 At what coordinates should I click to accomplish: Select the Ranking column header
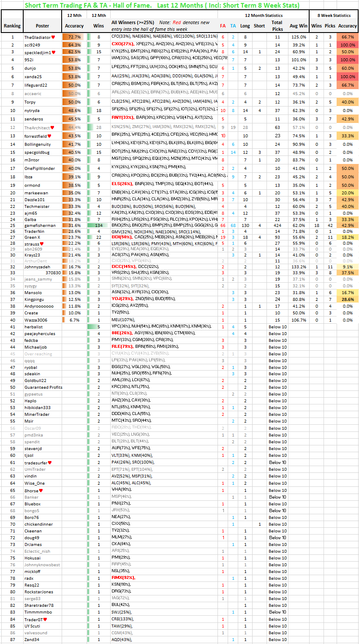[x=12, y=26]
